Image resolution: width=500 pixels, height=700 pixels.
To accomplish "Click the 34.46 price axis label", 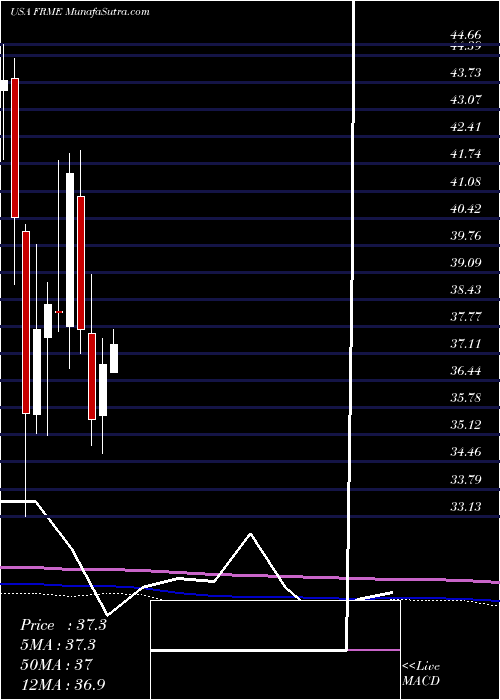I will (x=466, y=453).
